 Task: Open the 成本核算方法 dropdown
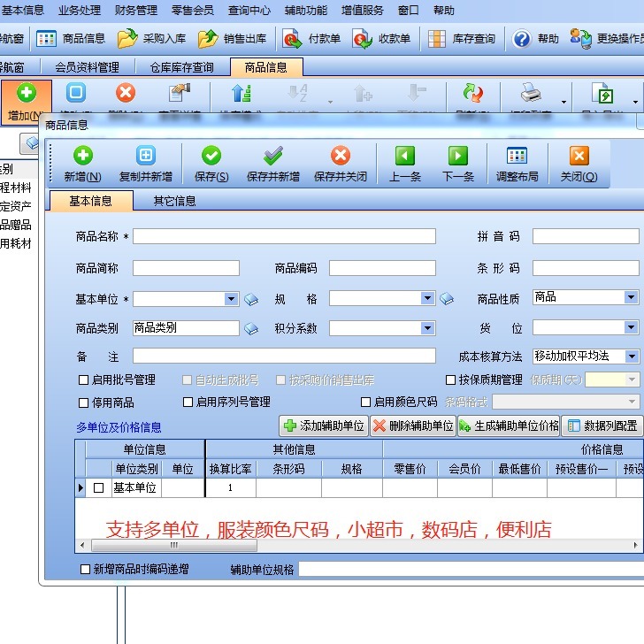631,356
